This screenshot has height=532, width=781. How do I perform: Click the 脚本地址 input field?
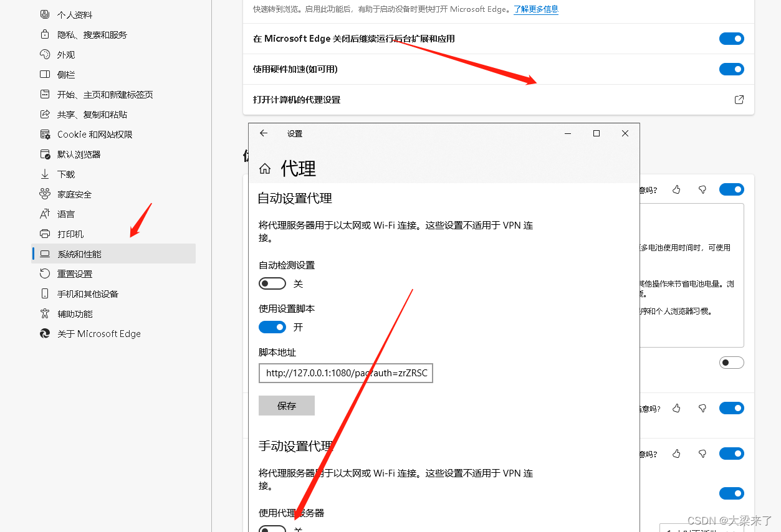coord(346,373)
